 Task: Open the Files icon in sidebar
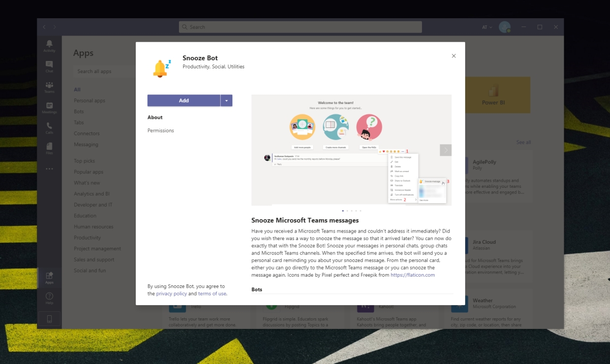click(x=49, y=148)
